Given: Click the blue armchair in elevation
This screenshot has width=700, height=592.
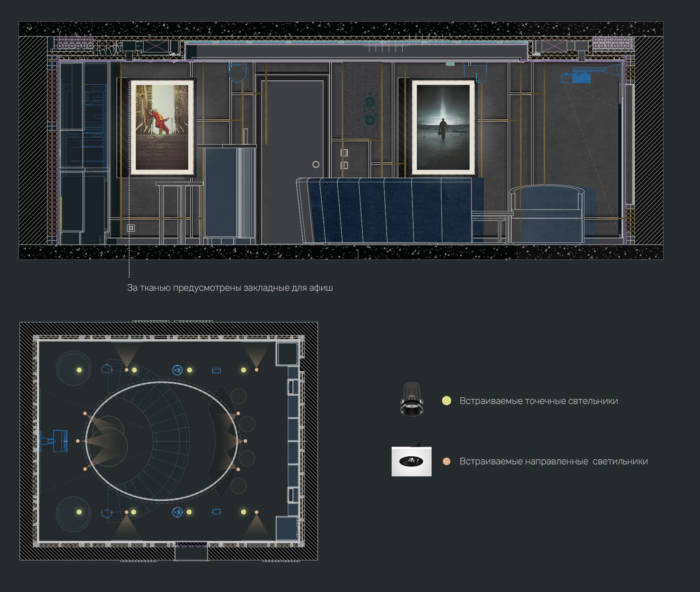Looking at the screenshot, I should pos(547,214).
